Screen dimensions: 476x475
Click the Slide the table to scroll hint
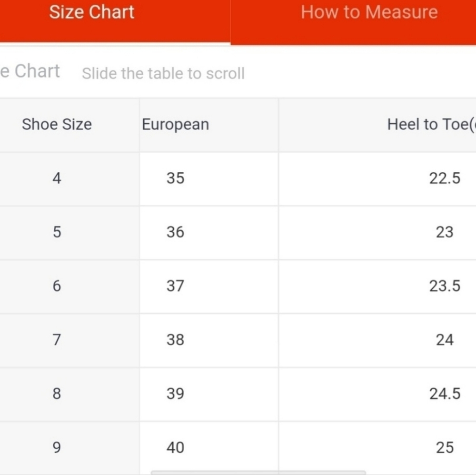click(x=163, y=74)
